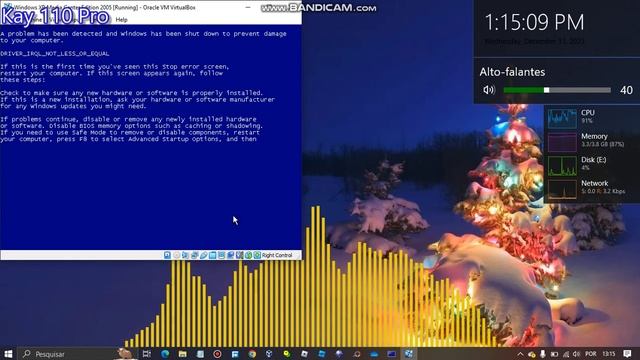
Task: Click the display indicator in VirtualBox status bar
Action: pyautogui.click(x=221, y=255)
